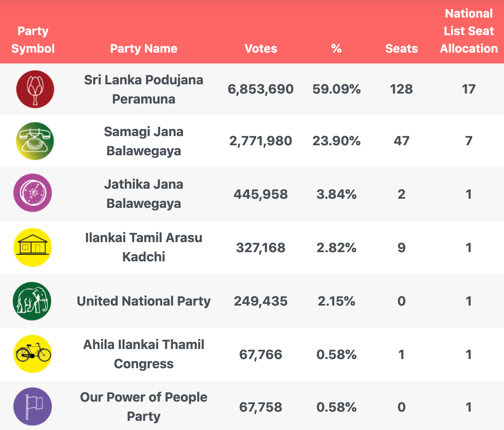The width and height of the screenshot is (504, 430).
Task: Click the Our Power of People flag symbol
Action: click(33, 407)
